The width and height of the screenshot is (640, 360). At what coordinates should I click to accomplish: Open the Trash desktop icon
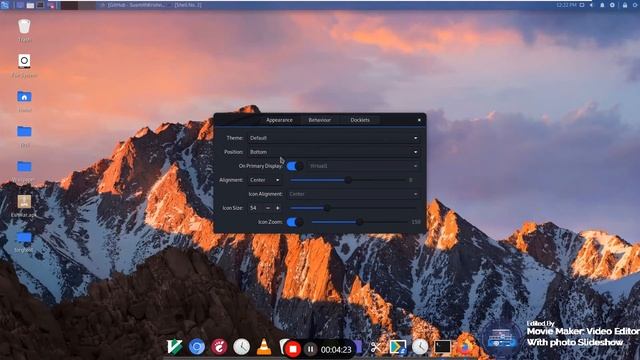tap(24, 27)
